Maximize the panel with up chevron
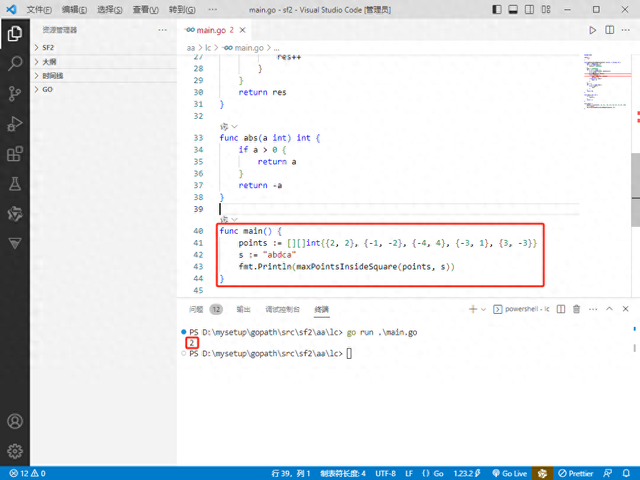This screenshot has width=640, height=480. pyautogui.click(x=609, y=309)
